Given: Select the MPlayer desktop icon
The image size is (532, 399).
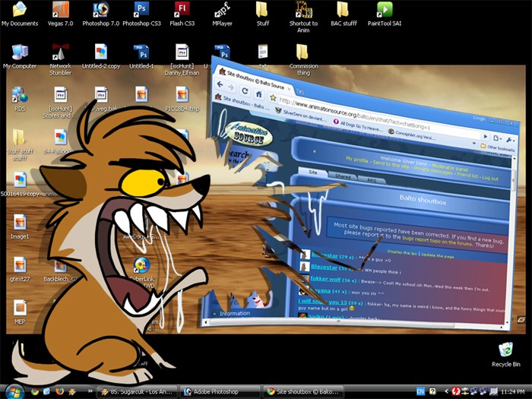Looking at the screenshot, I should click(x=222, y=14).
